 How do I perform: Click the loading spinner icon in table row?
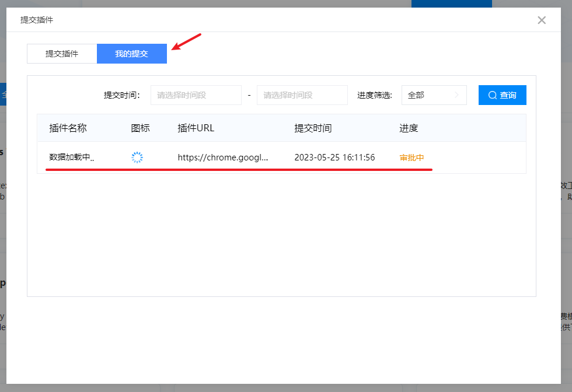pyautogui.click(x=137, y=157)
